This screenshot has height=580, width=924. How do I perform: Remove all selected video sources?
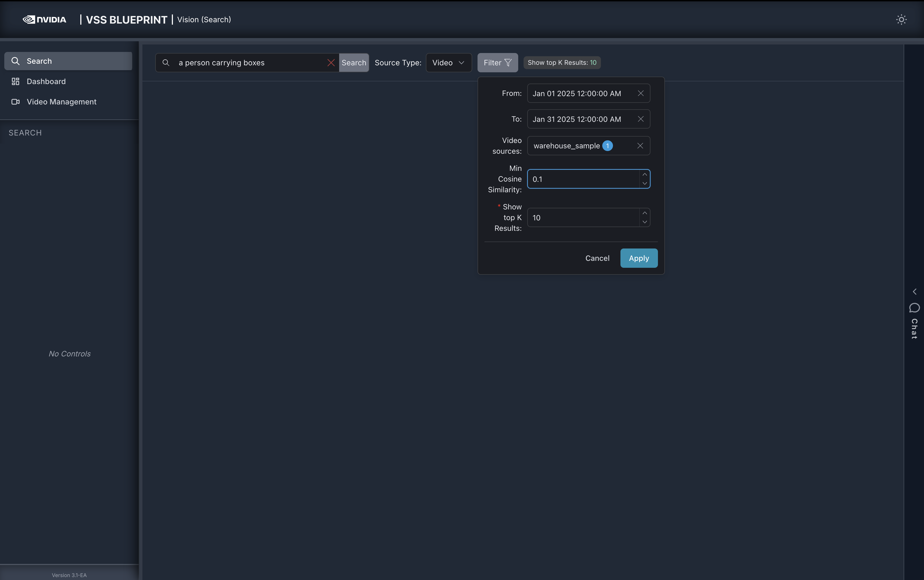click(640, 146)
